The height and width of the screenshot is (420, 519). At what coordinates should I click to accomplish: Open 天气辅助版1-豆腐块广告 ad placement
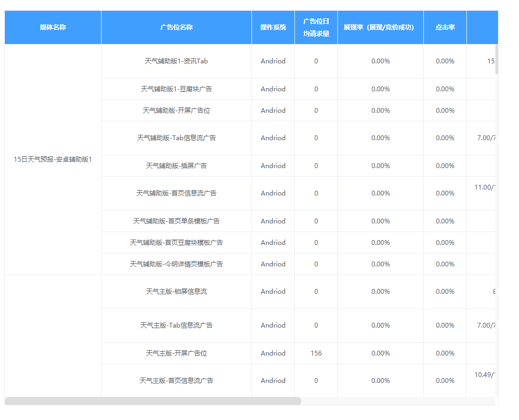[x=176, y=89]
